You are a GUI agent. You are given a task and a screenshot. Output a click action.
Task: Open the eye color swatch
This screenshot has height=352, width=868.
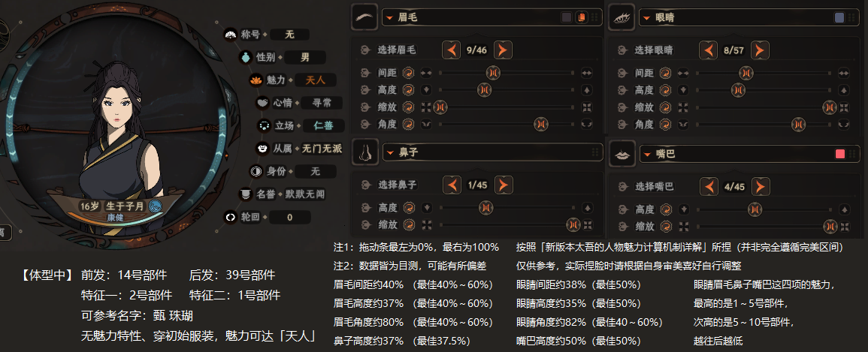pos(839,18)
